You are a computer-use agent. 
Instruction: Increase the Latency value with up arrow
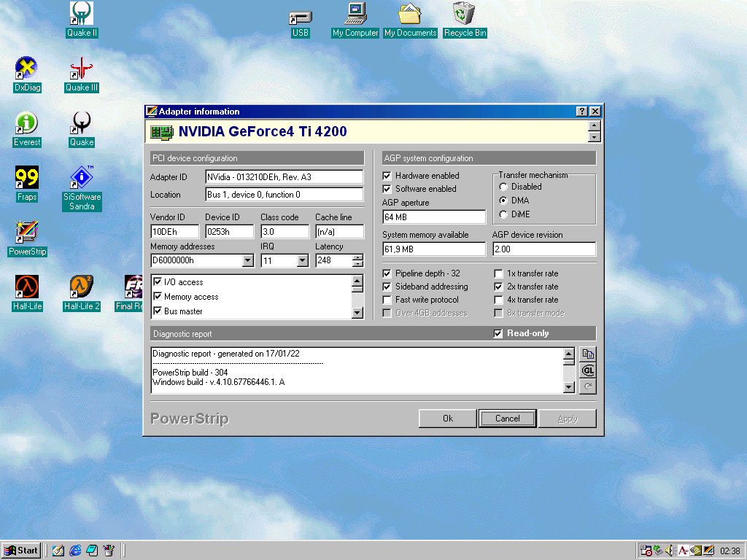tap(357, 257)
